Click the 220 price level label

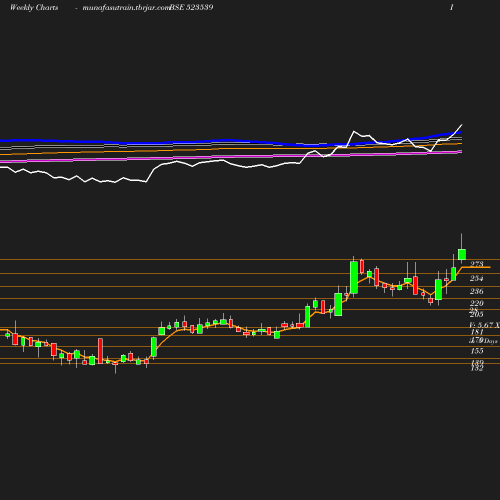tap(477, 303)
